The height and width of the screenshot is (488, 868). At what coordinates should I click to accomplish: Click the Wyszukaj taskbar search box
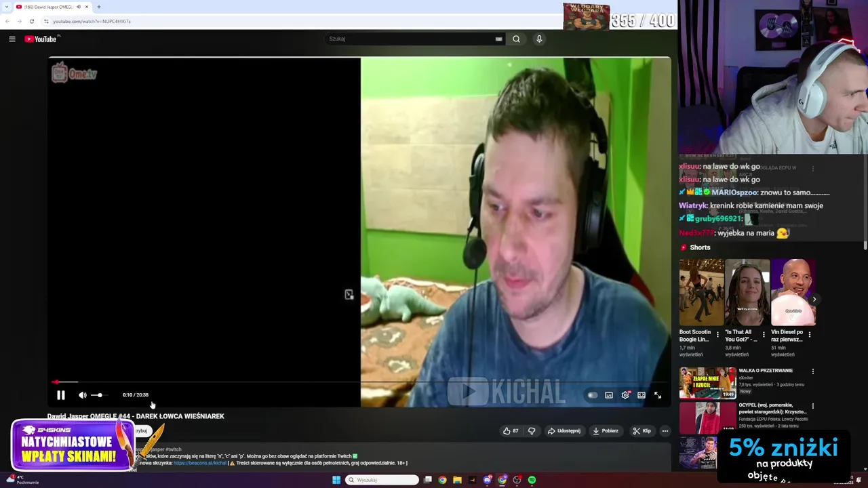382,480
